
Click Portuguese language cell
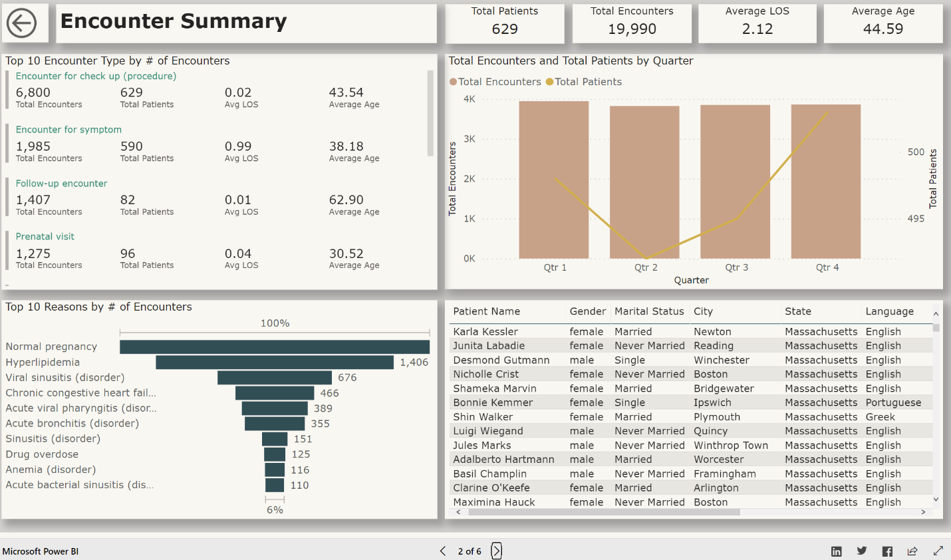pyautogui.click(x=894, y=402)
